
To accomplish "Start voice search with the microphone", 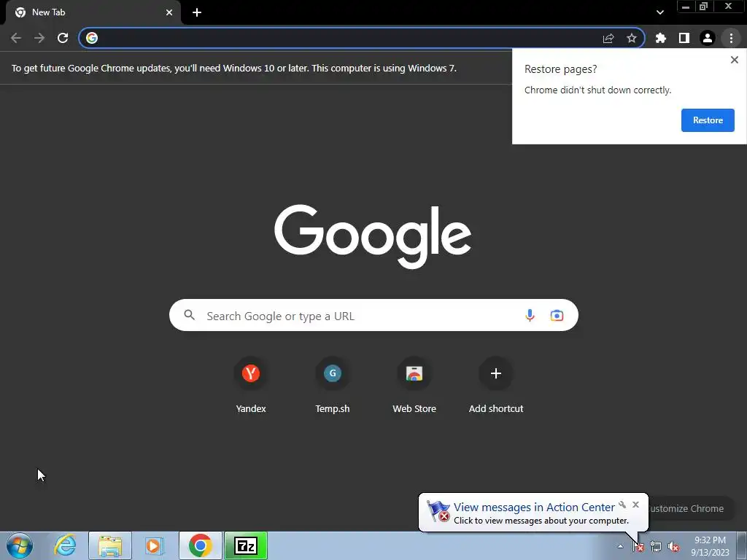I will tap(530, 315).
